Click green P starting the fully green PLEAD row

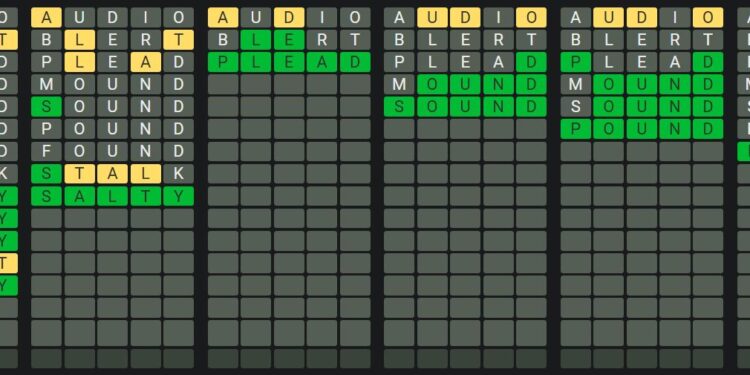223,63
